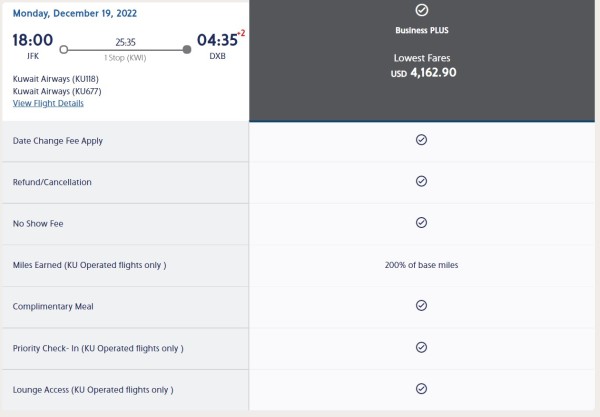Image resolution: width=600 pixels, height=417 pixels.
Task: Click the Priority Check-In checkmark icon
Action: (x=421, y=347)
